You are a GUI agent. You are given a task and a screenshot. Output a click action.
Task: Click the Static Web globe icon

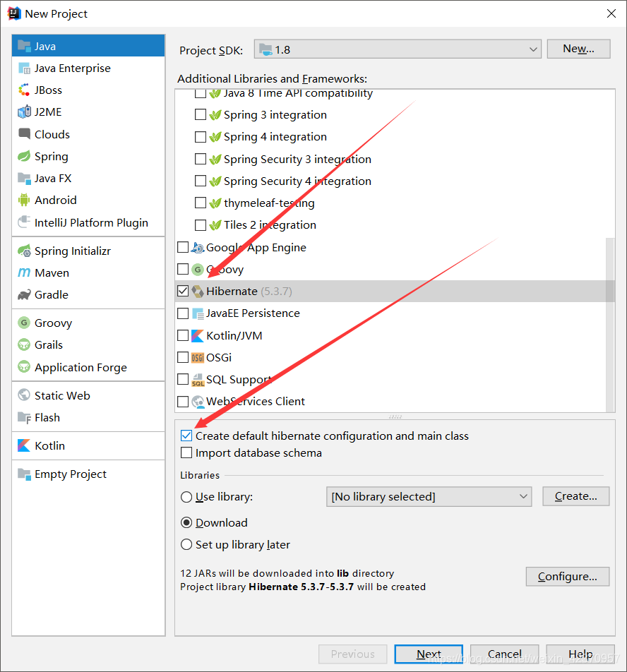pos(24,395)
